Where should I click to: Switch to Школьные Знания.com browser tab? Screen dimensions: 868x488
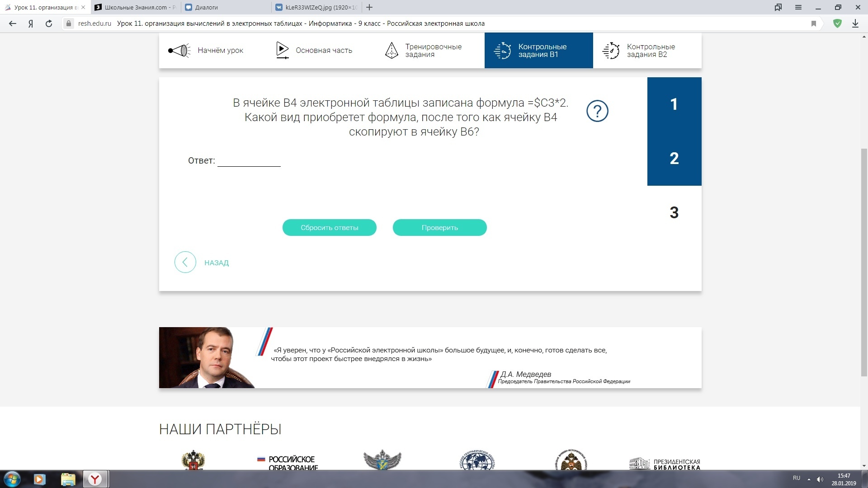(x=136, y=7)
